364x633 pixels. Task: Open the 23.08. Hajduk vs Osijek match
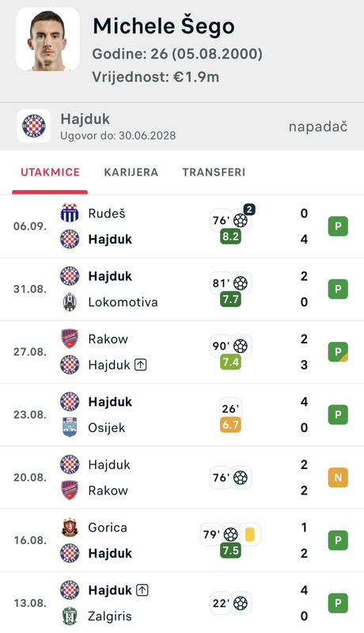coord(182,415)
